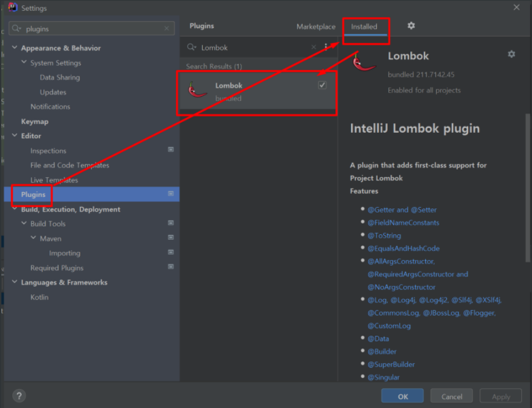Image resolution: width=532 pixels, height=408 pixels.
Task: Open the @Builder link
Action: [382, 351]
